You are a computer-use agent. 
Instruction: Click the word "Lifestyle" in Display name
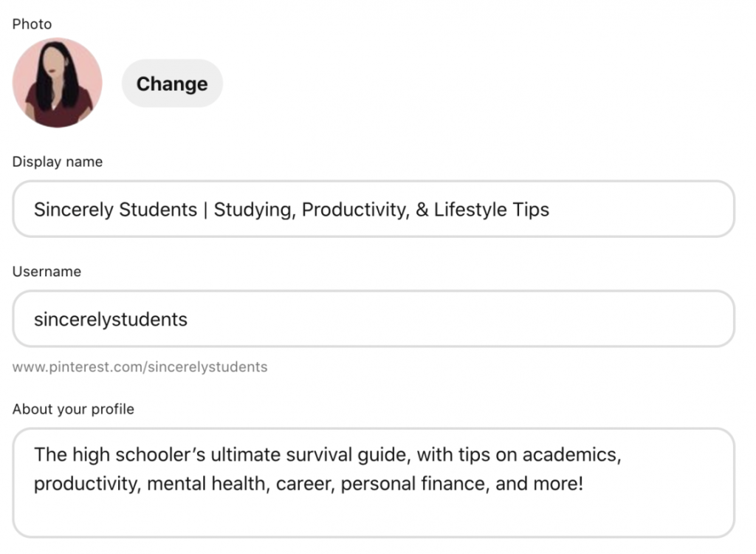pyautogui.click(x=471, y=210)
